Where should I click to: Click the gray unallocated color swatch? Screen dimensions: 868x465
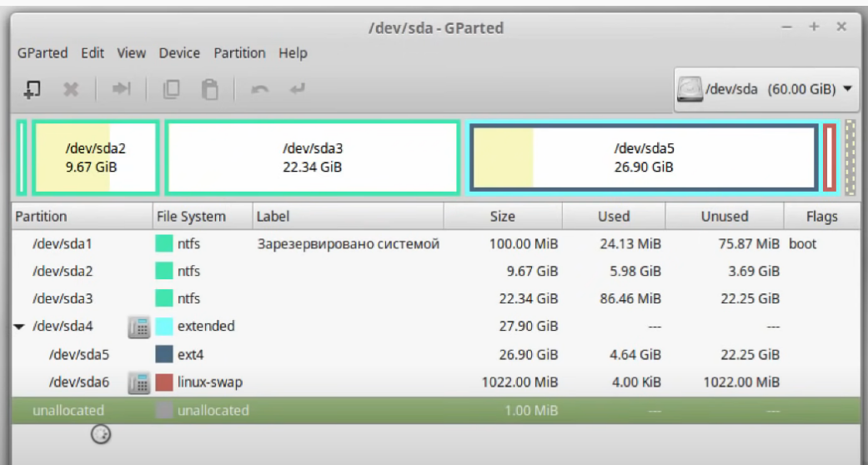164,410
